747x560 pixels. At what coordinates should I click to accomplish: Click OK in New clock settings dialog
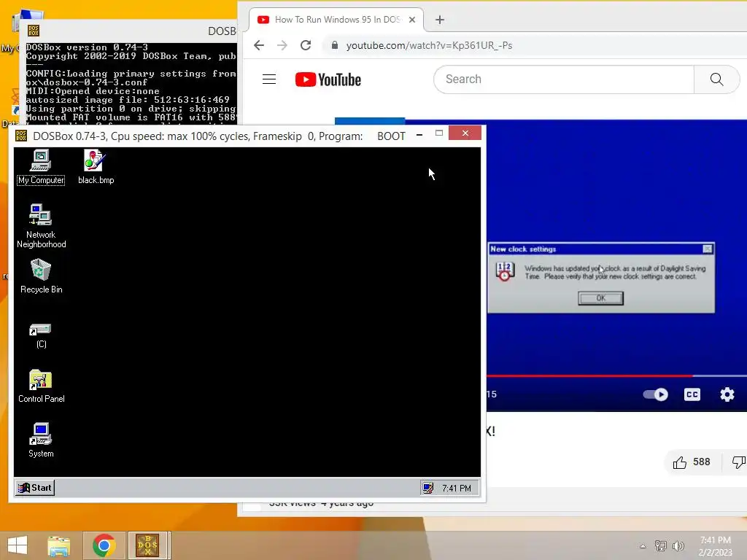click(600, 298)
